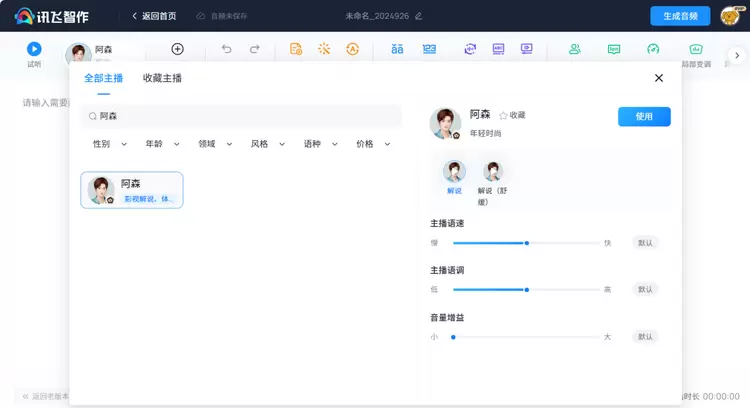This screenshot has width=750, height=408.
Task: Select the 解说 voice style
Action: [454, 175]
